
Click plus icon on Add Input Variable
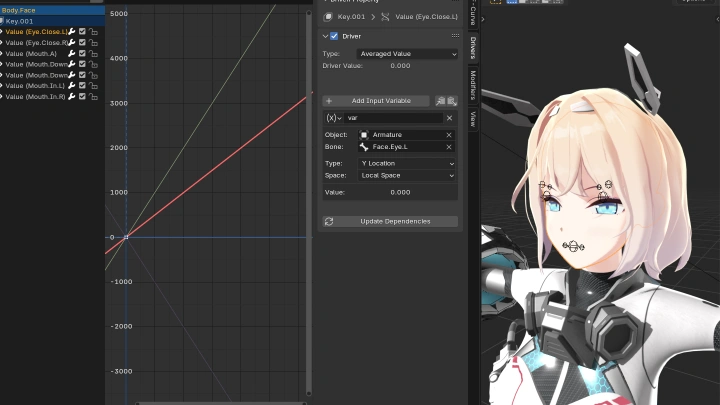(x=329, y=101)
